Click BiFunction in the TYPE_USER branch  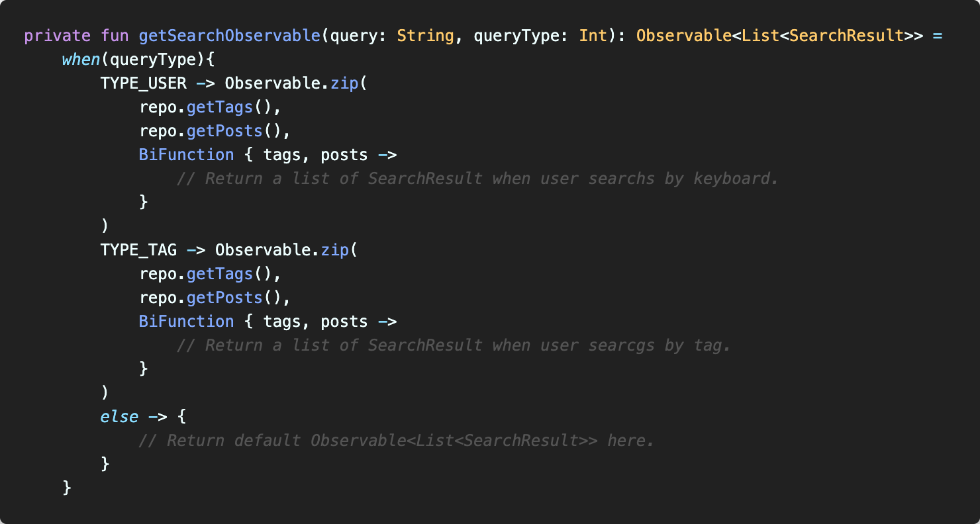pos(186,155)
